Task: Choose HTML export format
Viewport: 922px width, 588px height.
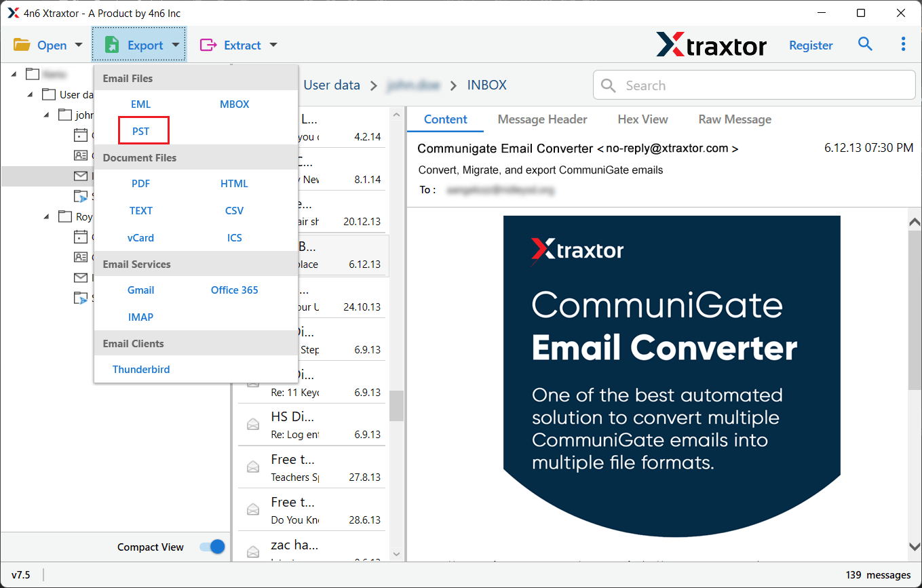Action: 235,184
